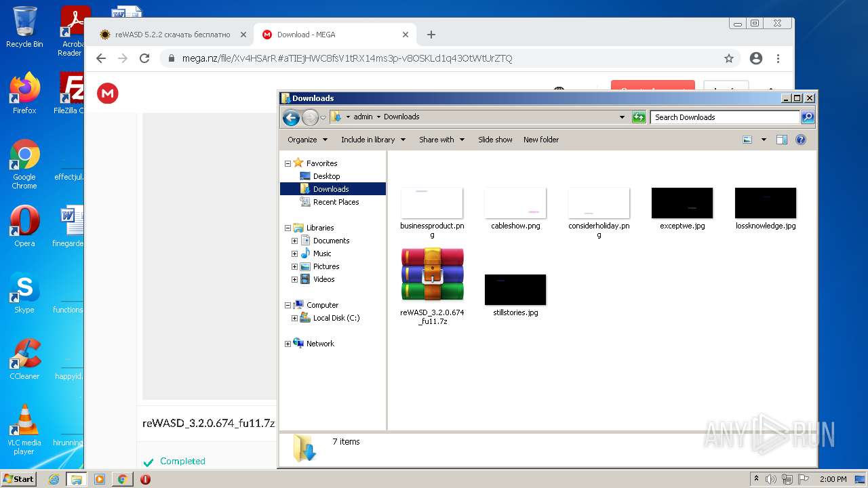Click the Windows Start button
The image size is (868, 488).
pos(19,479)
